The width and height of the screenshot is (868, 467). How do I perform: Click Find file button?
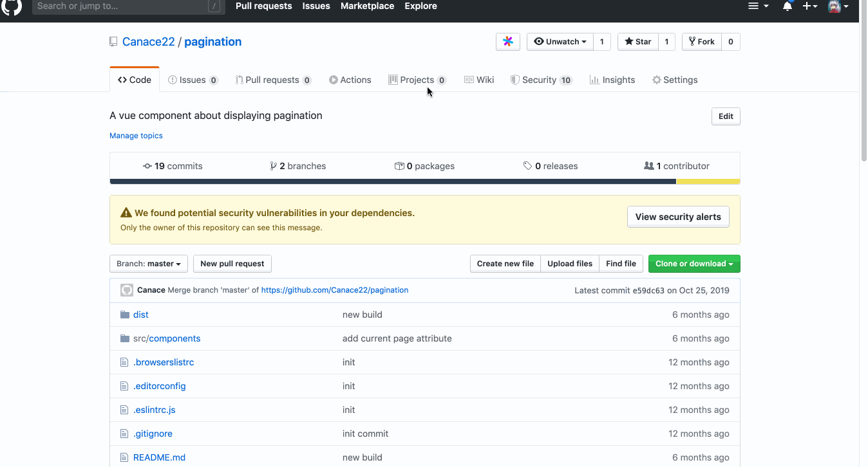[x=621, y=264]
